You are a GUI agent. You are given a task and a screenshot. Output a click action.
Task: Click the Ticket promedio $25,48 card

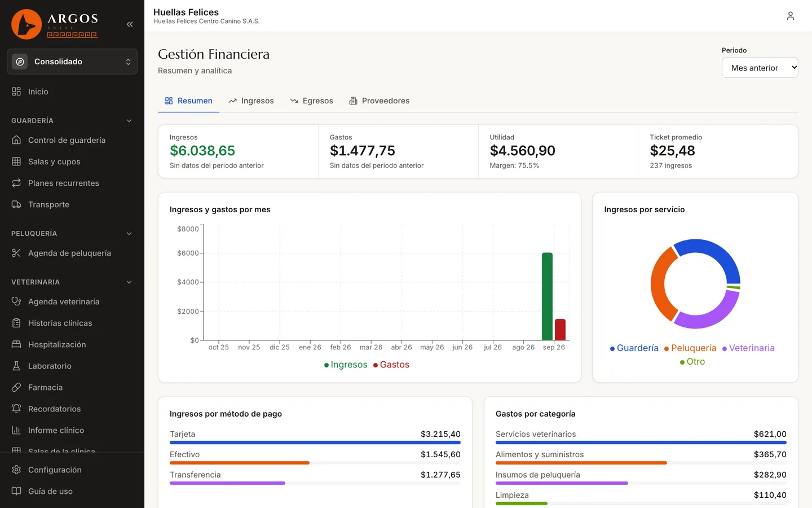(718, 151)
